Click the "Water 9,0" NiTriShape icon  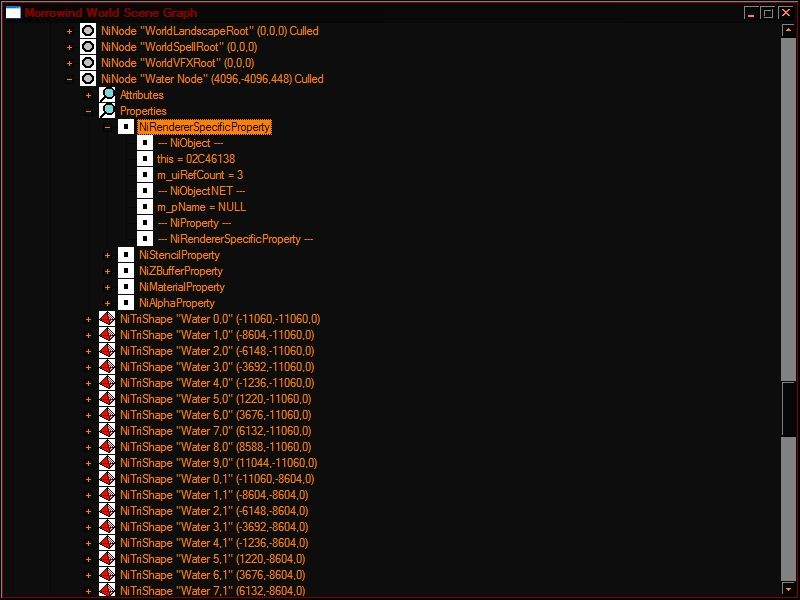[107, 463]
